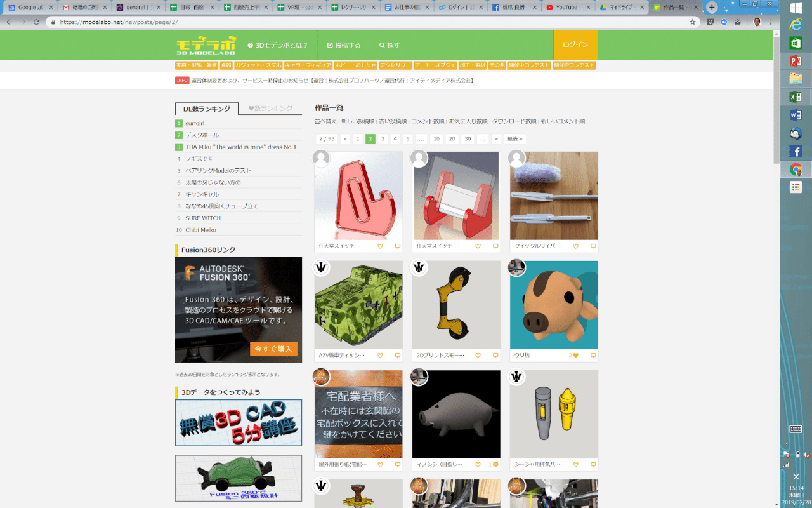Sort works by 古い投稿順
812x508 pixels.
(393, 121)
